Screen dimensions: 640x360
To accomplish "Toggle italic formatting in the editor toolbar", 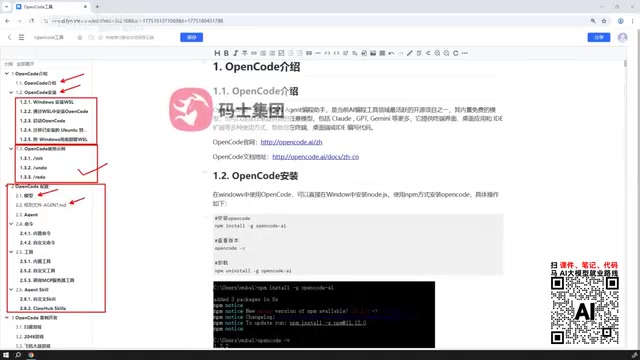I will point(236,53).
